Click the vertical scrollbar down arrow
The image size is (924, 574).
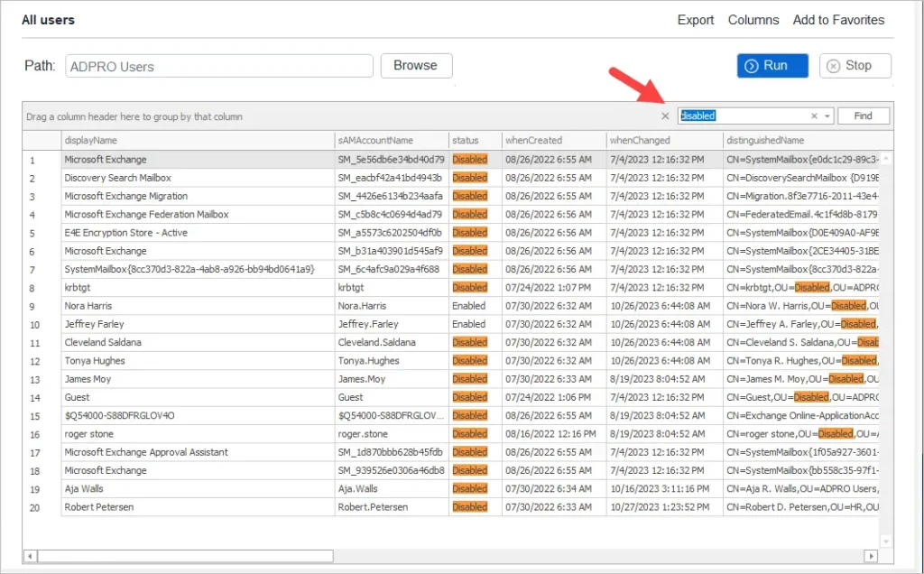[x=886, y=541]
